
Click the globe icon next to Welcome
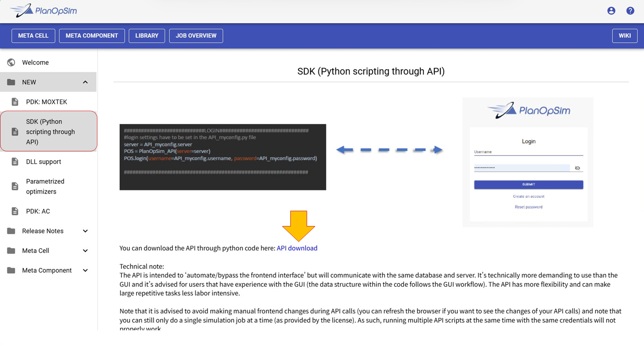[11, 63]
